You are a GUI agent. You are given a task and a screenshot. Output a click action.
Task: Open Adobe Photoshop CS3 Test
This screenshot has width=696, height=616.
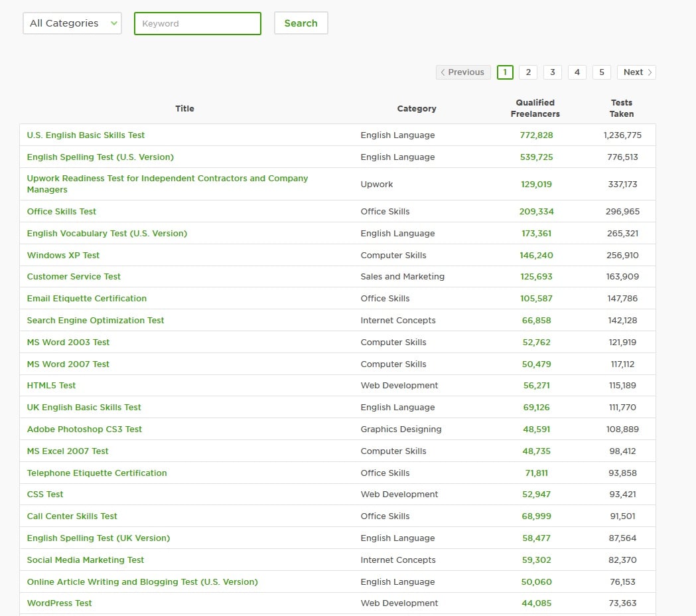pyautogui.click(x=84, y=429)
